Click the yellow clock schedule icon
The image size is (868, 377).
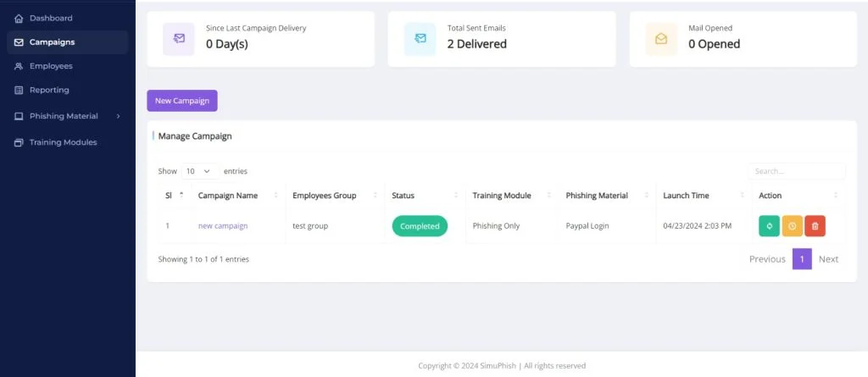point(792,226)
